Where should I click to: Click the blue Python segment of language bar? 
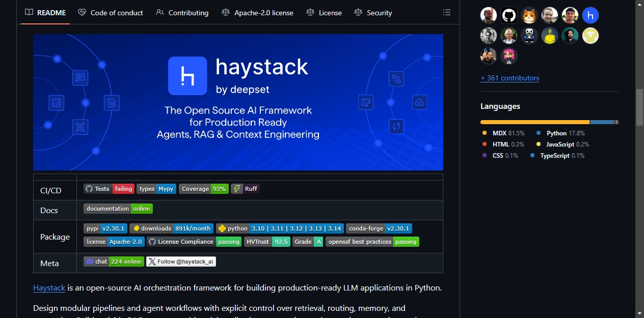602,122
